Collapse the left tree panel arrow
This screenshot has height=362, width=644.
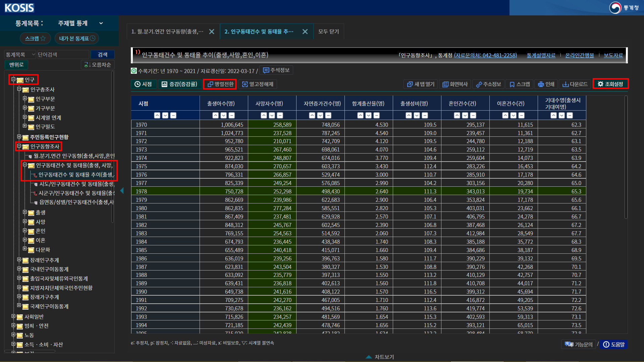point(122,190)
